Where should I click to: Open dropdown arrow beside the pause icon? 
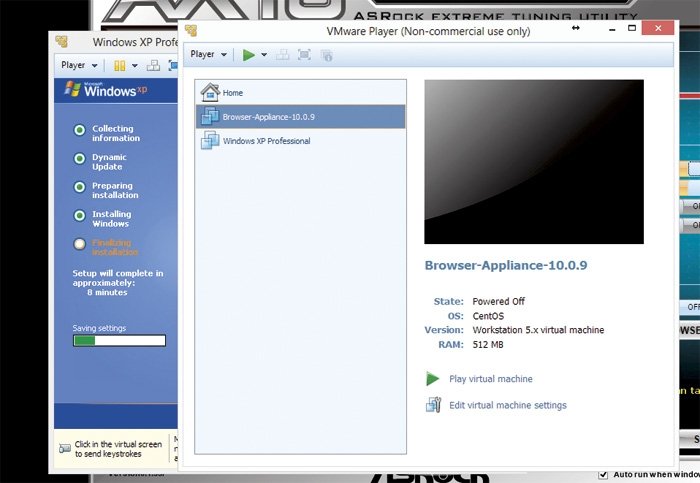point(134,66)
